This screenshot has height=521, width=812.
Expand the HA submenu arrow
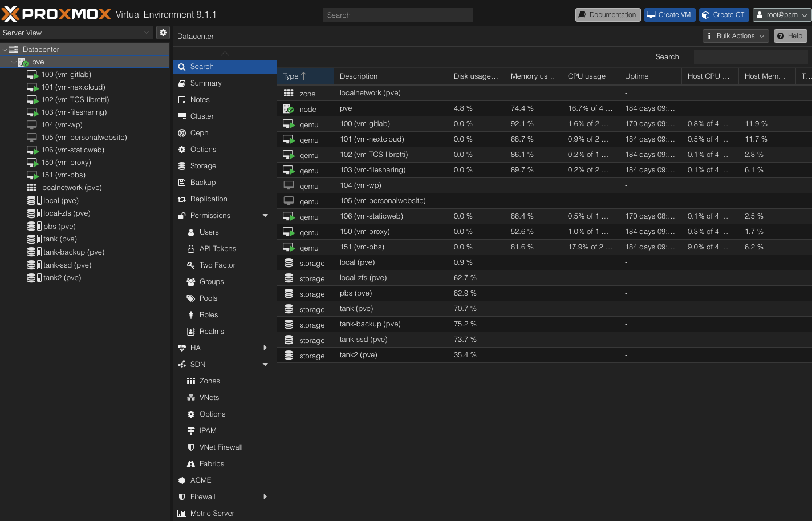tap(265, 348)
